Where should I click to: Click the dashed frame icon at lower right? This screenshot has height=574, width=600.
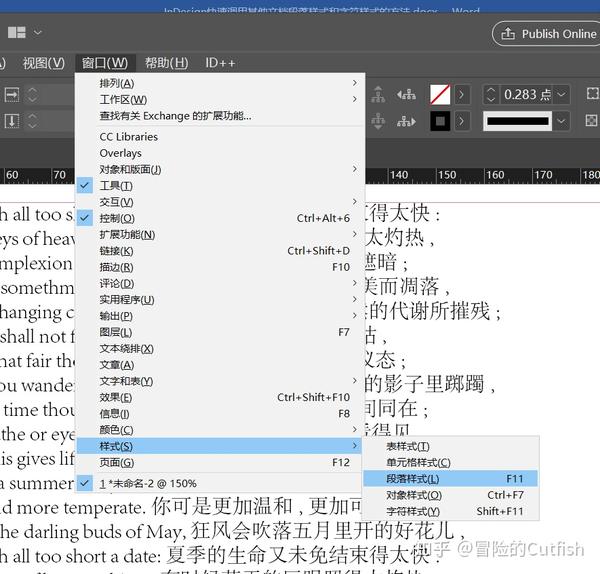point(592,121)
